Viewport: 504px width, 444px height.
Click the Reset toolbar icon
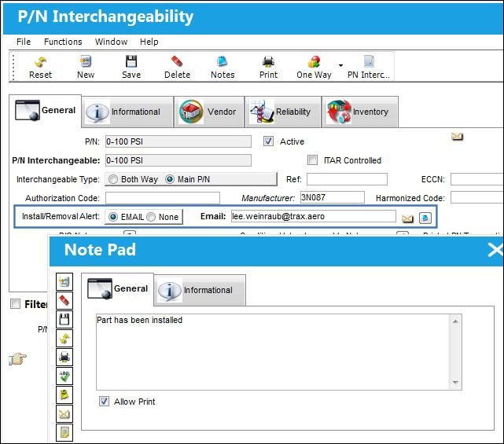(x=40, y=67)
